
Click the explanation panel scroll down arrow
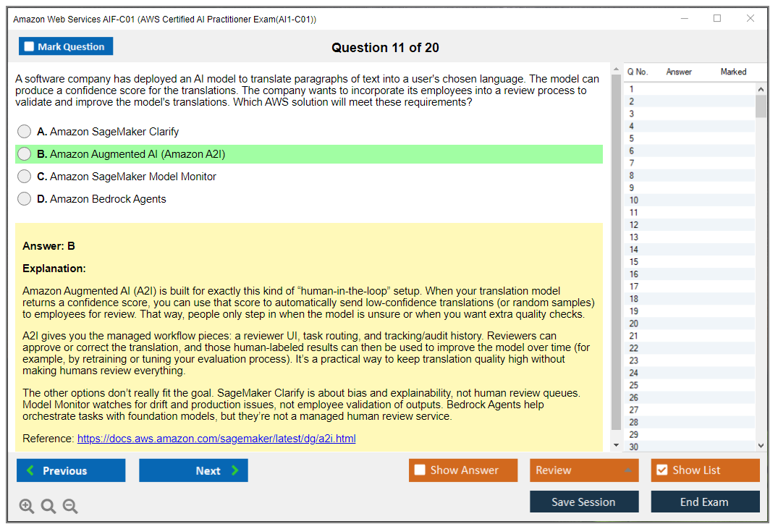617,445
